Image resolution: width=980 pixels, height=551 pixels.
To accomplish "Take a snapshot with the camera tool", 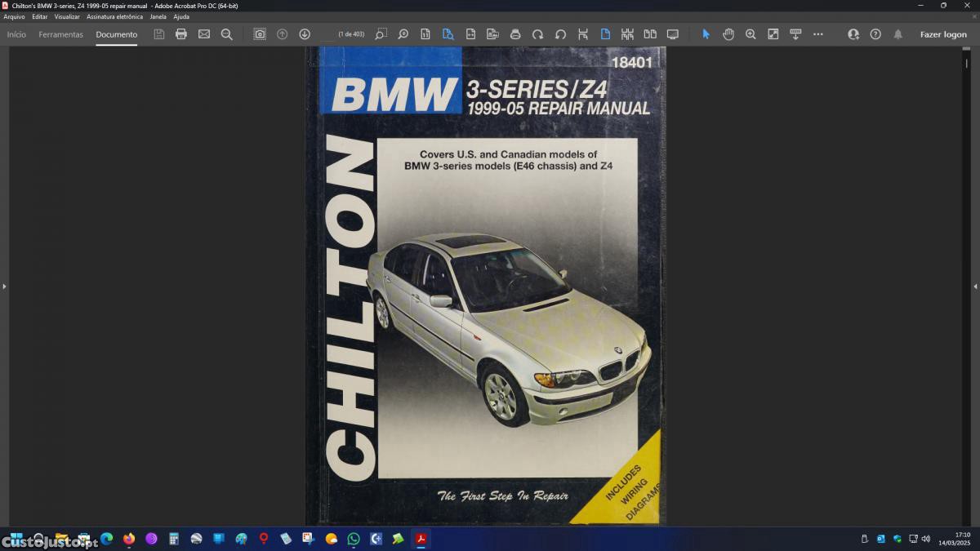I will click(260, 34).
